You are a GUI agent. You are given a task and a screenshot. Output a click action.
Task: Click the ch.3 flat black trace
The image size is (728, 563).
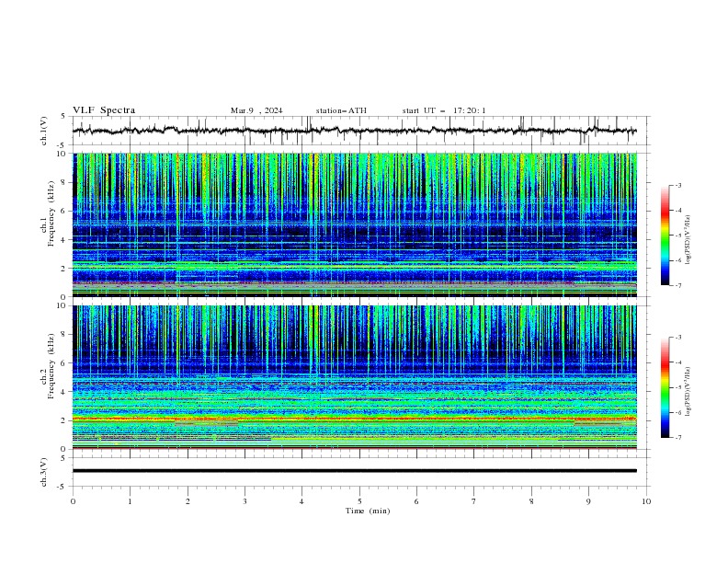355,471
